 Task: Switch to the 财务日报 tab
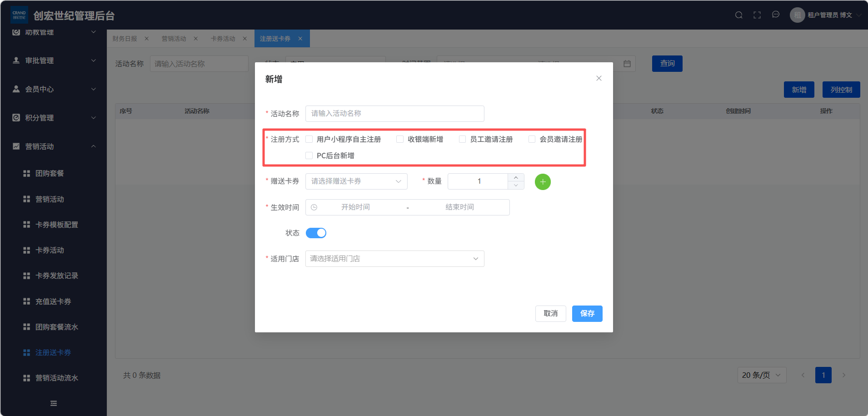point(125,38)
